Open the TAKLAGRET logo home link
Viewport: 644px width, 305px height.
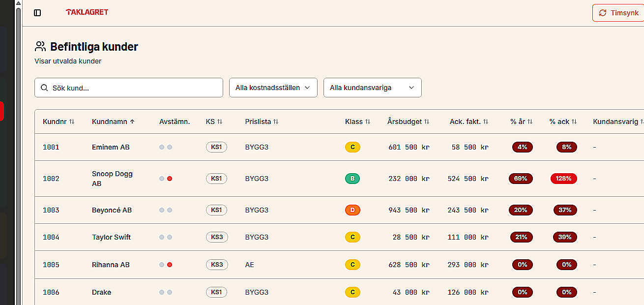click(x=87, y=12)
